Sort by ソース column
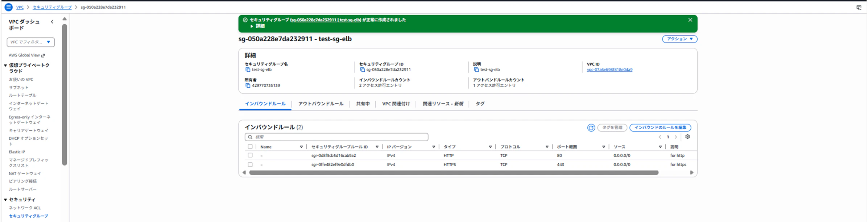The height and width of the screenshot is (222, 868). point(660,147)
